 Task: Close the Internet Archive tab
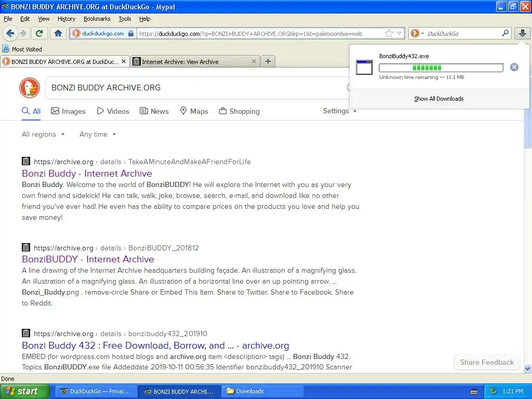(x=254, y=61)
